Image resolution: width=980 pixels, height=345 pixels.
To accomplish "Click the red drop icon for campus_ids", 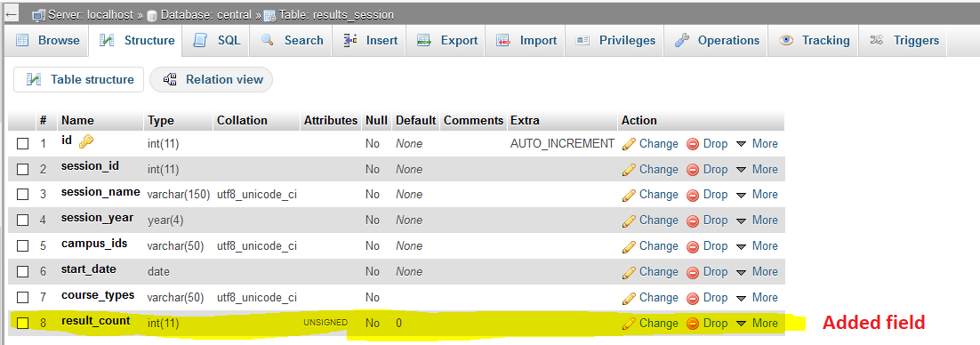I will coord(693,246).
